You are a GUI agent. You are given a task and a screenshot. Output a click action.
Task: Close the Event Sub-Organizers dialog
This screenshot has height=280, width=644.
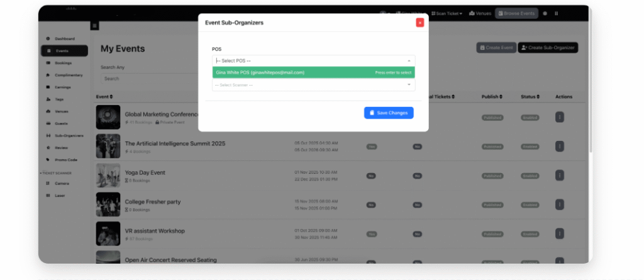[419, 23]
